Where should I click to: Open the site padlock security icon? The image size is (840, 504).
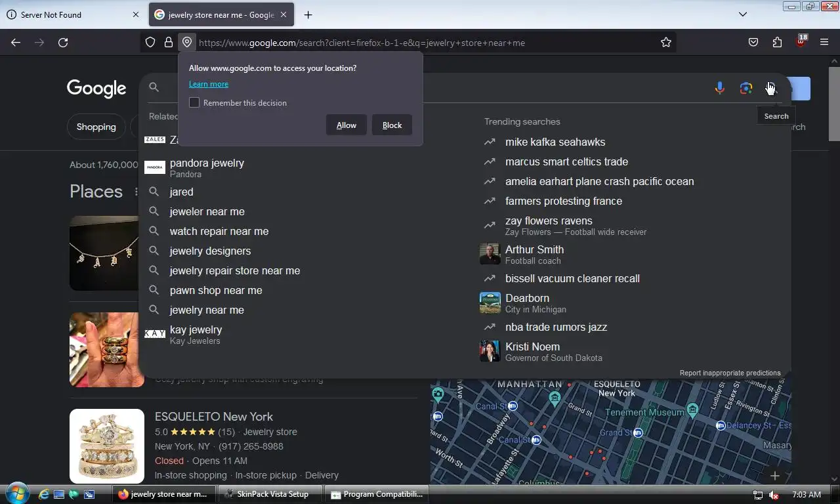tap(169, 43)
